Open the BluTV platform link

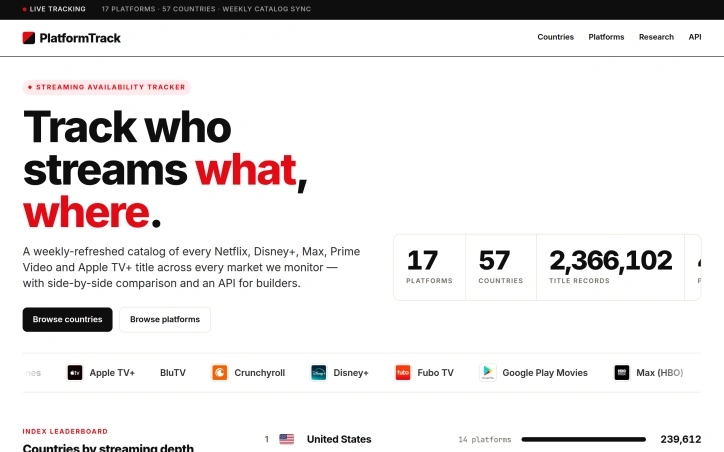[173, 373]
